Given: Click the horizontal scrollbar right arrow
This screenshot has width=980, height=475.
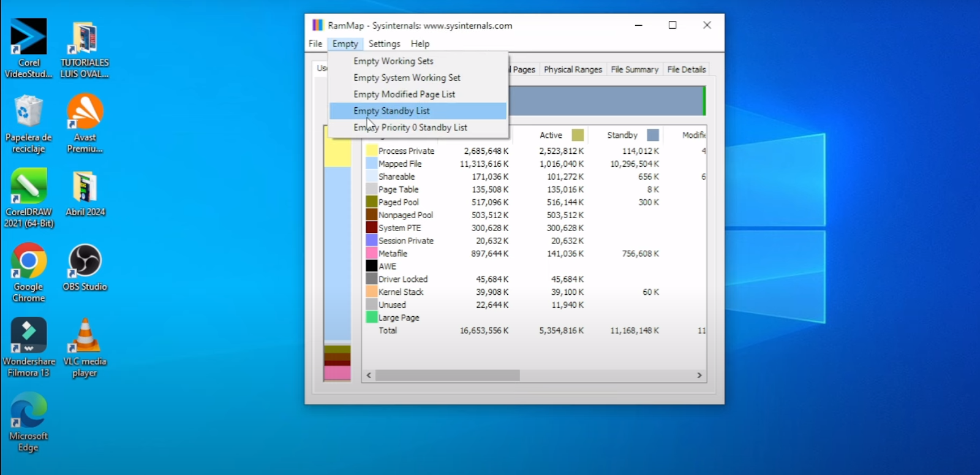Looking at the screenshot, I should pos(699,375).
